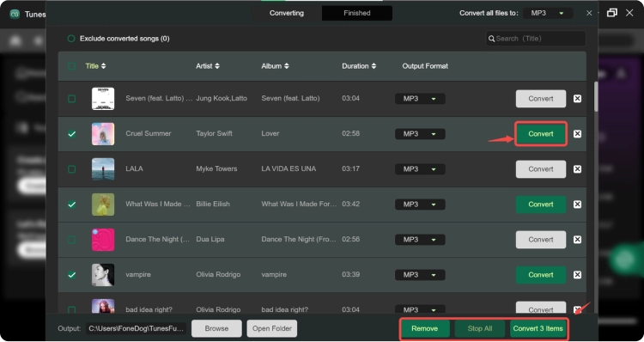Click the vampire album thumbnail
The image size is (644, 342).
point(103,275)
